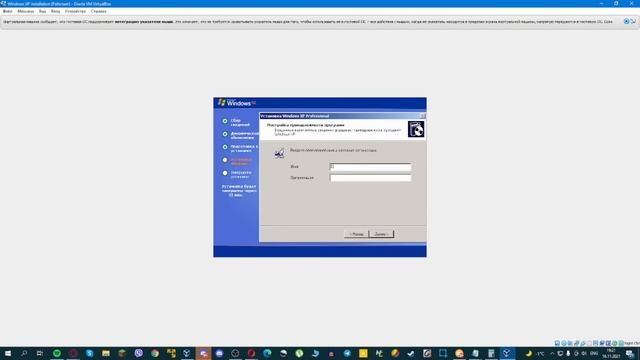The image size is (640, 360).
Task: Open the Файл menu in VirtualBox
Action: point(7,11)
